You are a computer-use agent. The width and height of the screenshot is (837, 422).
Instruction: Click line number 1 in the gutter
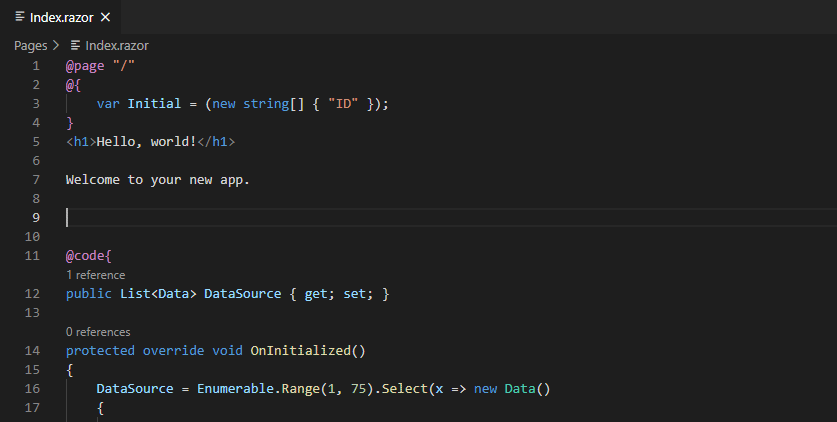click(36, 65)
